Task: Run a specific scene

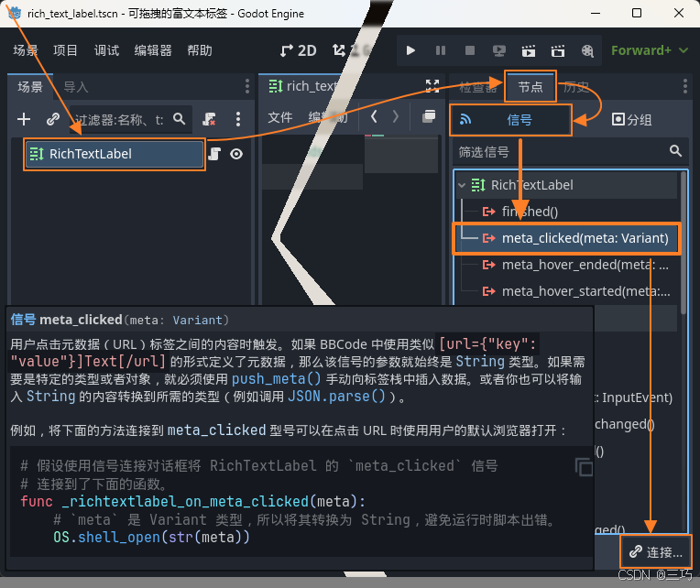Action: (558, 50)
